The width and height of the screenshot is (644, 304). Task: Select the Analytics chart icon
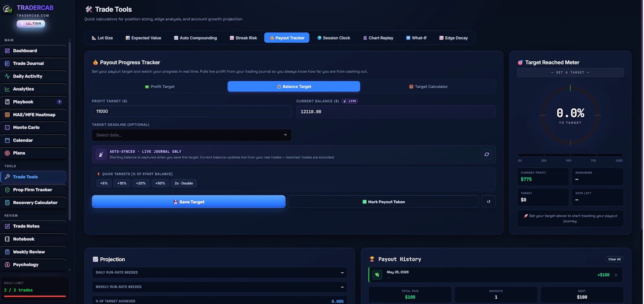point(7,89)
